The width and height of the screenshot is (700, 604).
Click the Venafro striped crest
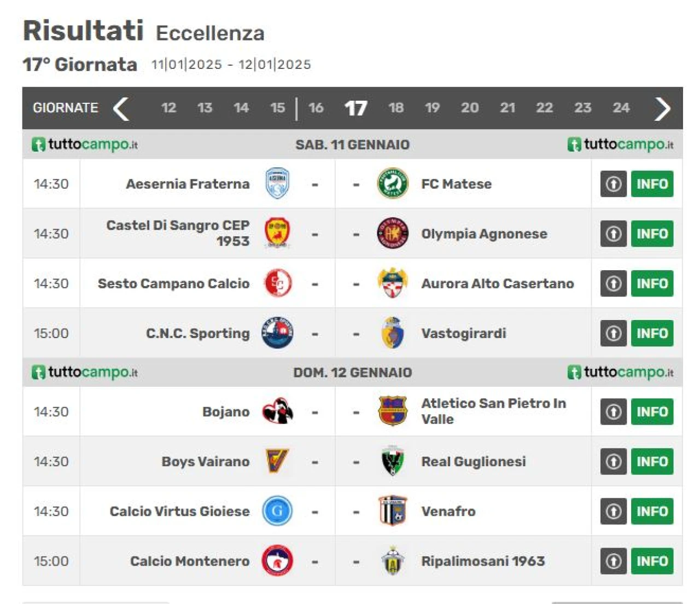click(392, 511)
